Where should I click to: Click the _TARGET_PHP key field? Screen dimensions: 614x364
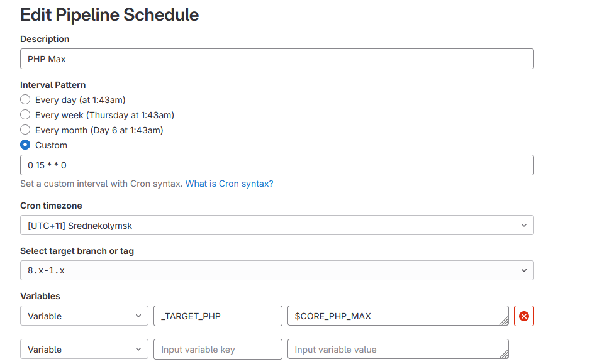click(218, 316)
